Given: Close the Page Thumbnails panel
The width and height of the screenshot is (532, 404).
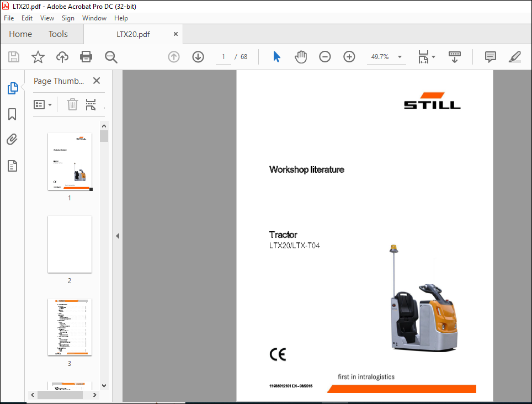Looking at the screenshot, I should point(97,81).
